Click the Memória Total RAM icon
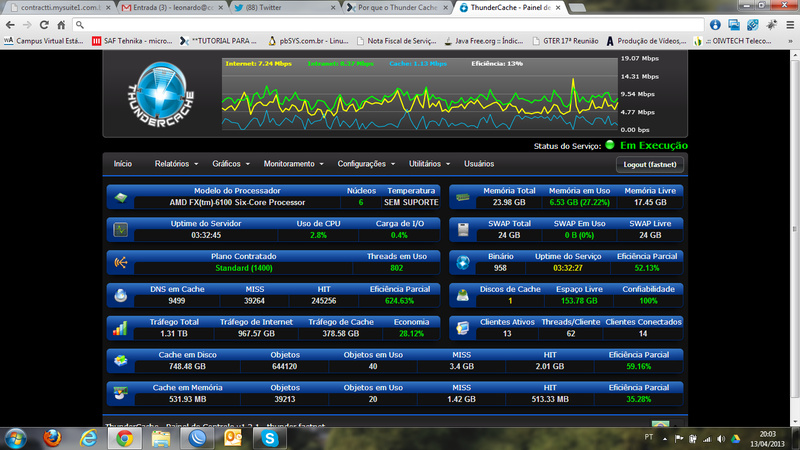This screenshot has width=800, height=450. click(x=463, y=197)
